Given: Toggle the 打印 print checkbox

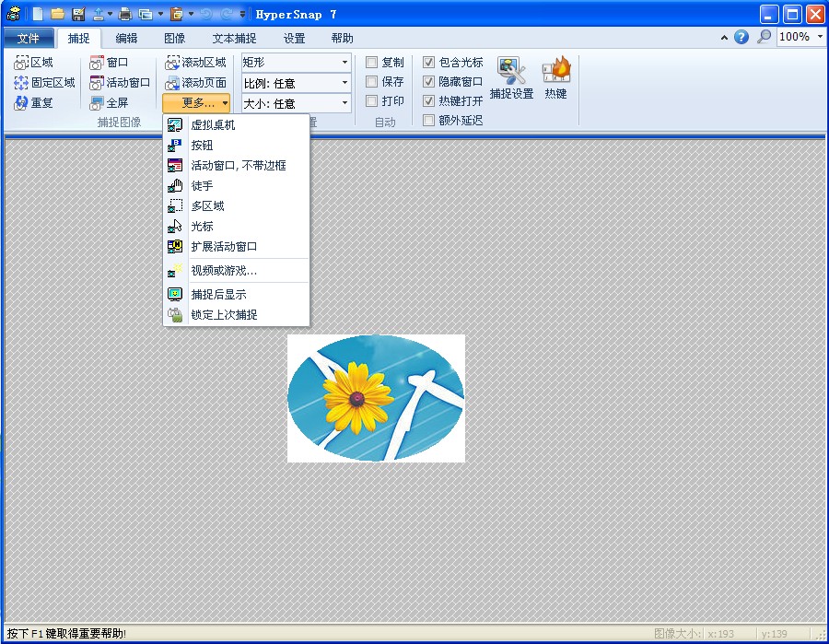Looking at the screenshot, I should pos(372,100).
